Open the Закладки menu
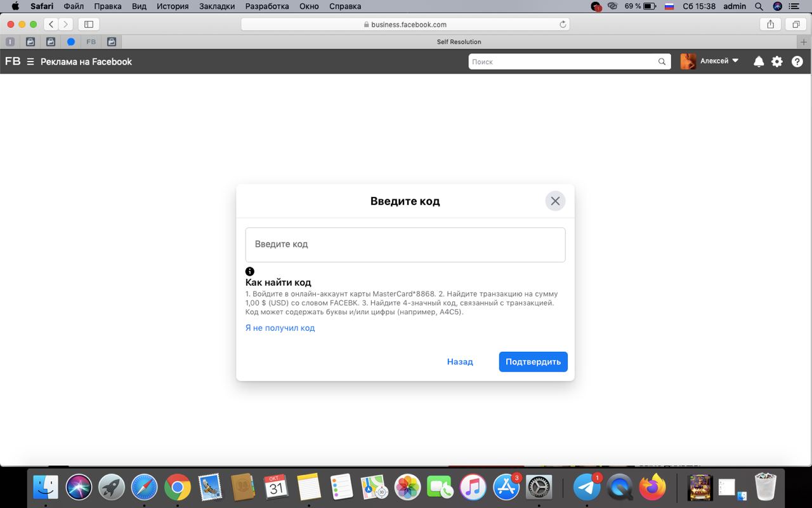Screen dimensions: 812x508 pos(217,6)
